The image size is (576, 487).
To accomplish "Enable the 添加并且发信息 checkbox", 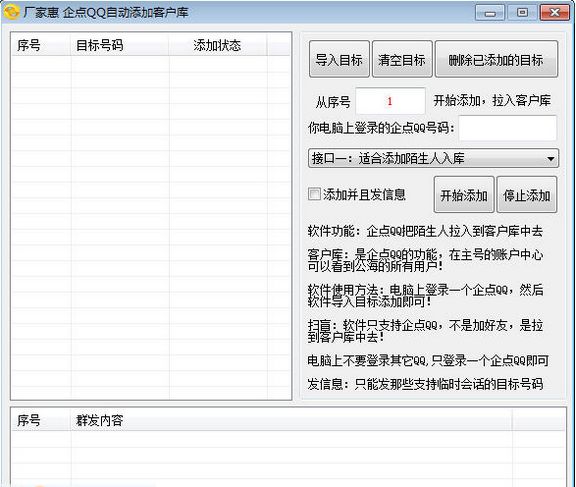I will coord(314,194).
